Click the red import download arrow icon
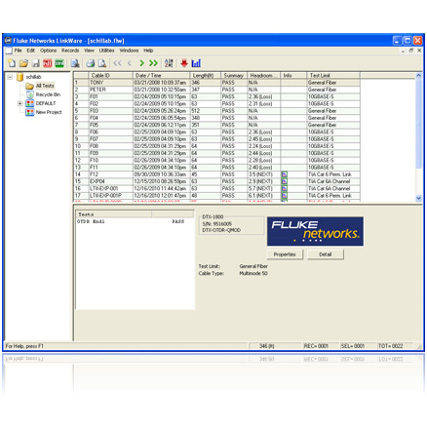427x427 pixels. tap(184, 63)
